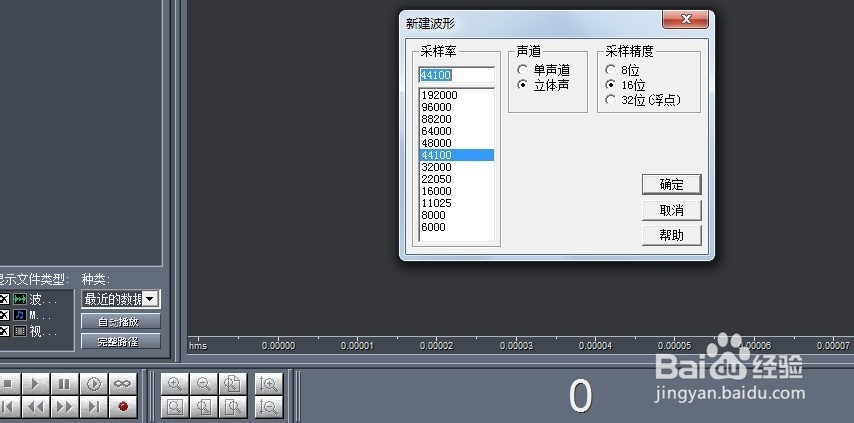Screen dimensions: 854x423
Task: Select 64000 in the sample rate list
Action: pos(457,131)
